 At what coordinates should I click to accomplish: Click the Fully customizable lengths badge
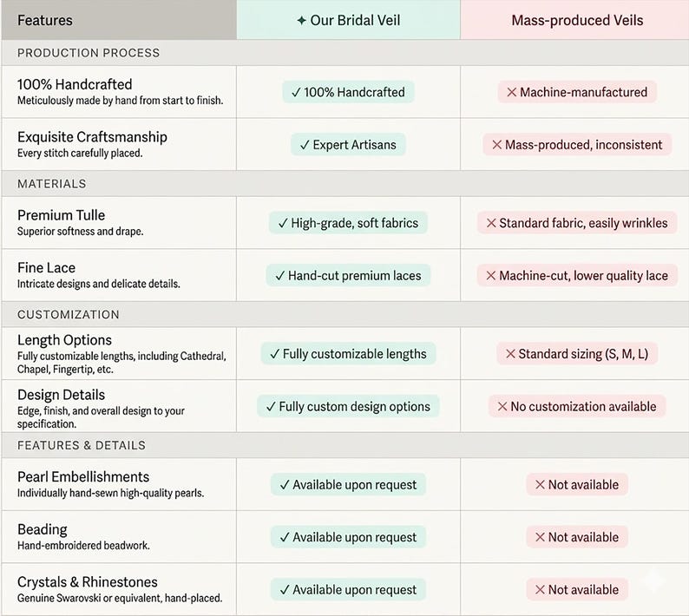pyautogui.click(x=349, y=354)
